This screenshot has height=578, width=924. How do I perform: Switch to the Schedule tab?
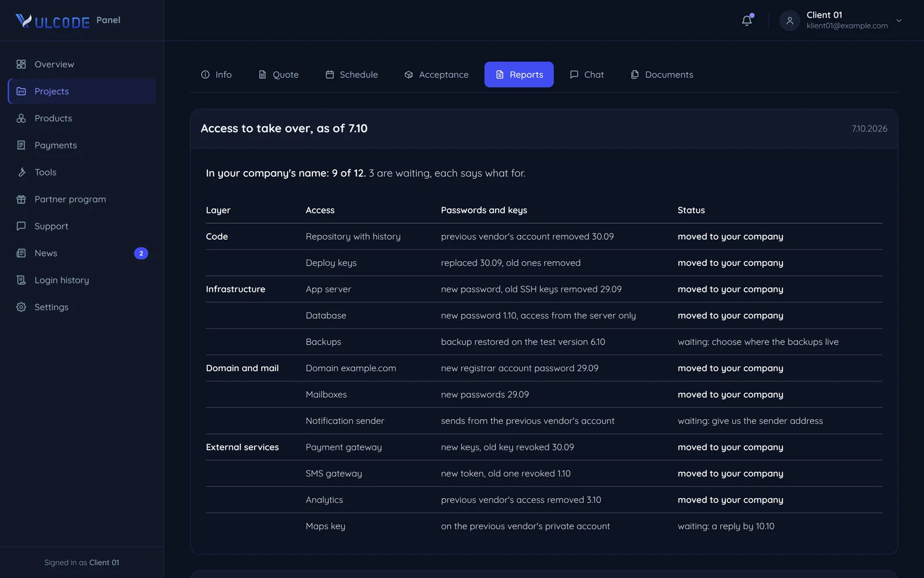pyautogui.click(x=352, y=75)
